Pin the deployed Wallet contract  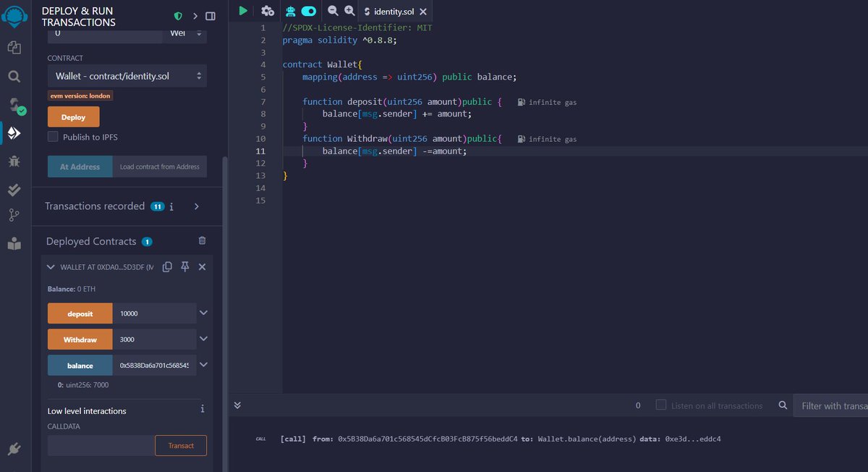click(x=184, y=267)
